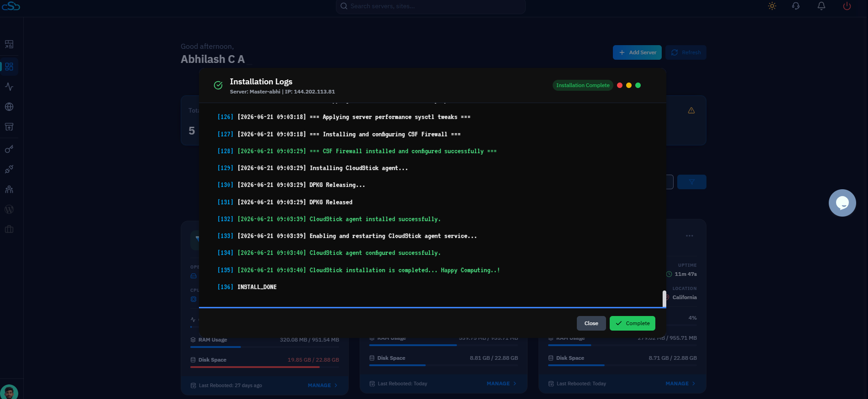
Task: Open the storefront sidebar icon
Action: click(x=9, y=127)
